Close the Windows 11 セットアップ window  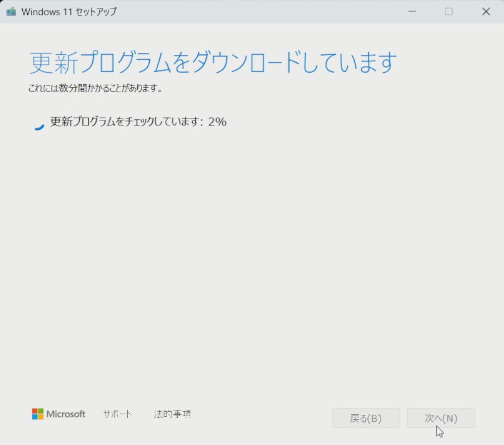pos(486,12)
